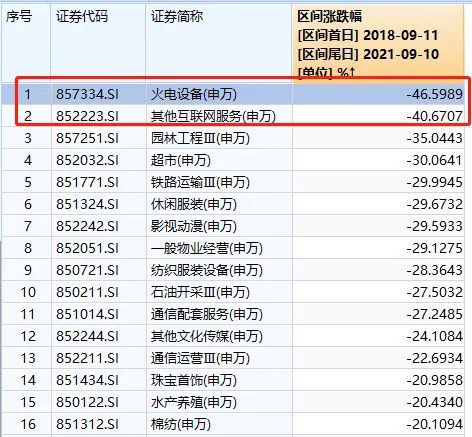Select security code 852223.SI

(87, 116)
